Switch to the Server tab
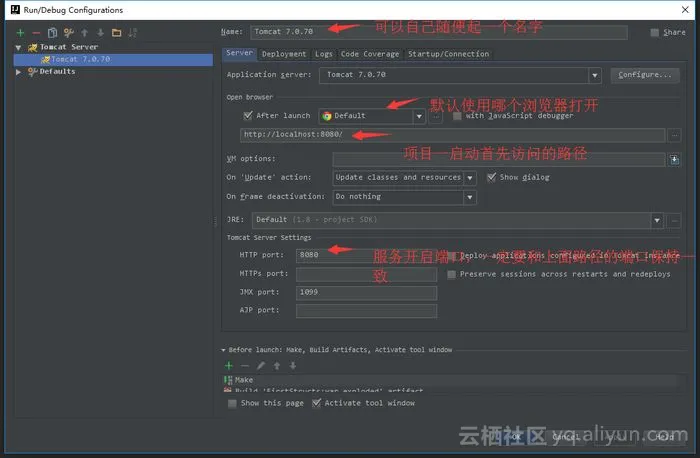This screenshot has height=458, width=700. coord(239,53)
